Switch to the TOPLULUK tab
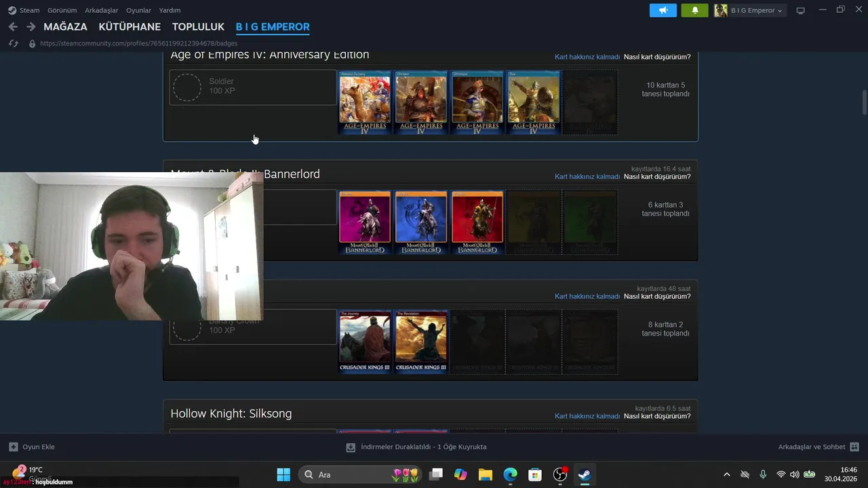 point(198,27)
